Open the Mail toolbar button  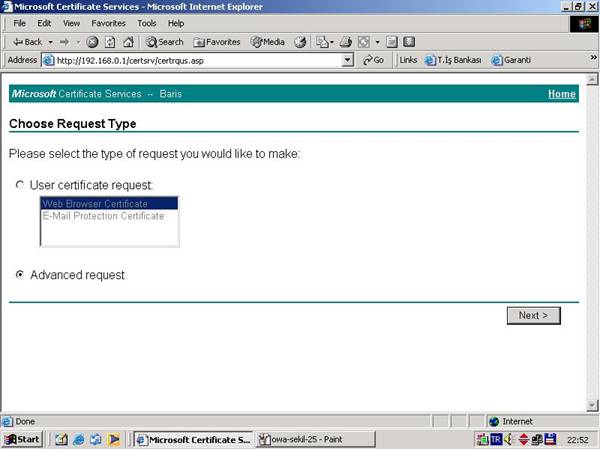tap(322, 42)
